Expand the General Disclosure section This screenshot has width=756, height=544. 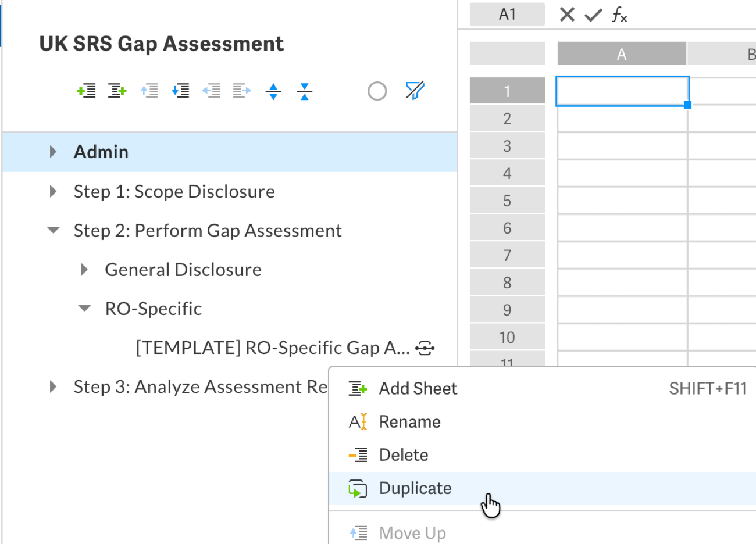coord(85,269)
